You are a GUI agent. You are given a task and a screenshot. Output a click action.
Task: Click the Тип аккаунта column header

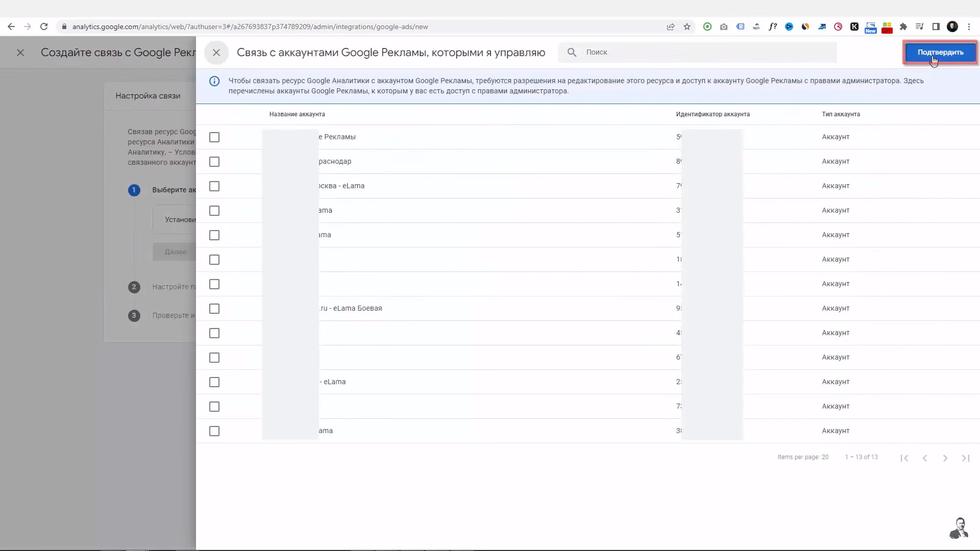tap(841, 114)
